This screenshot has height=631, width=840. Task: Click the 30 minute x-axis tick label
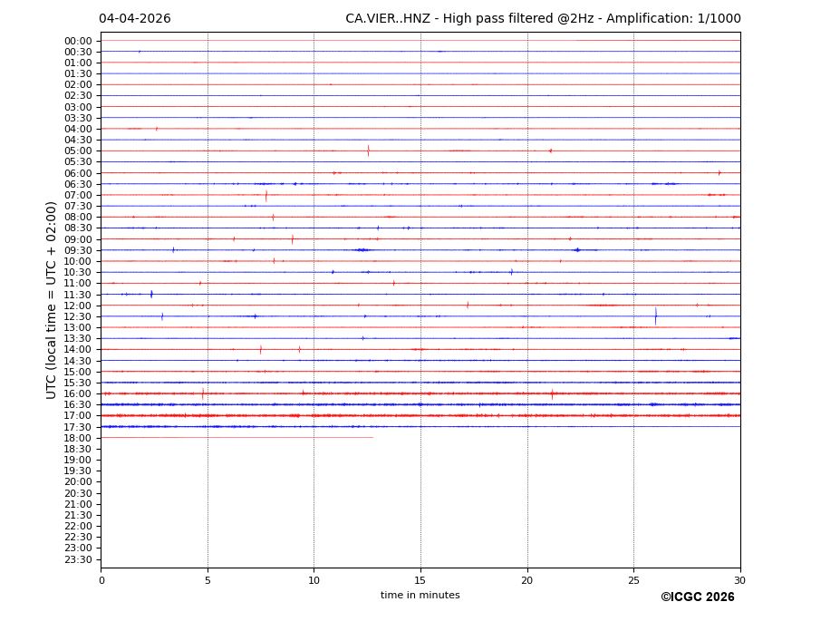pos(739,580)
